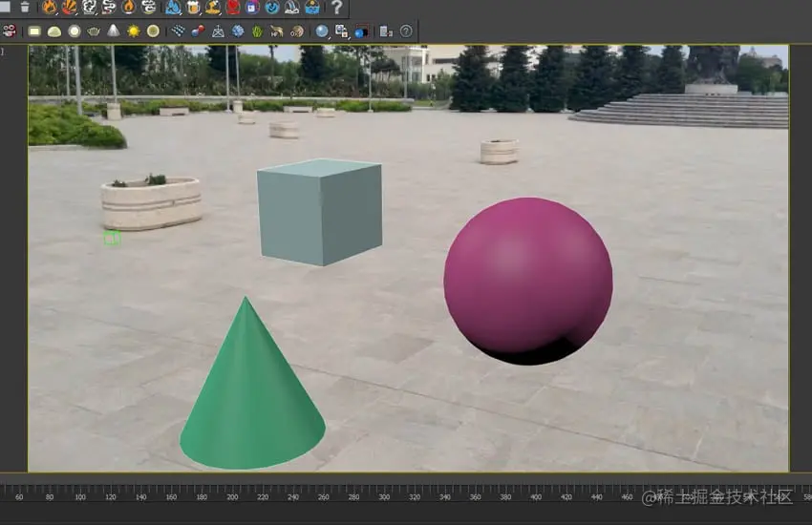This screenshot has width=812, height=525.
Task: Pick the beer mug liquid preset
Action: click(x=193, y=7)
